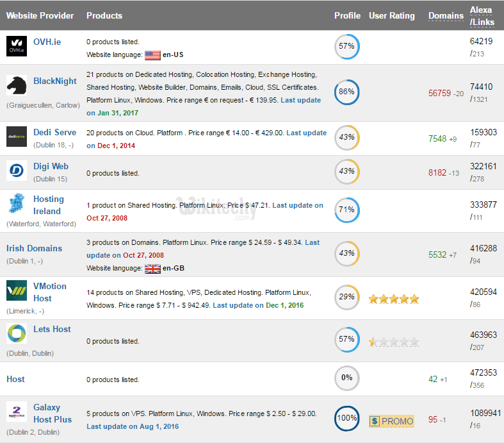Open the Irish Domains provider link
Screen dimensions: 504x443
(35, 248)
